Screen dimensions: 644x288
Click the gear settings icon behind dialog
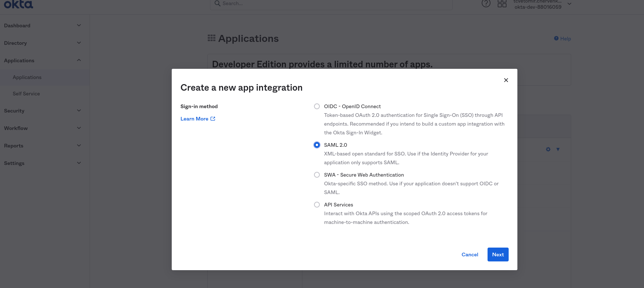coord(548,149)
